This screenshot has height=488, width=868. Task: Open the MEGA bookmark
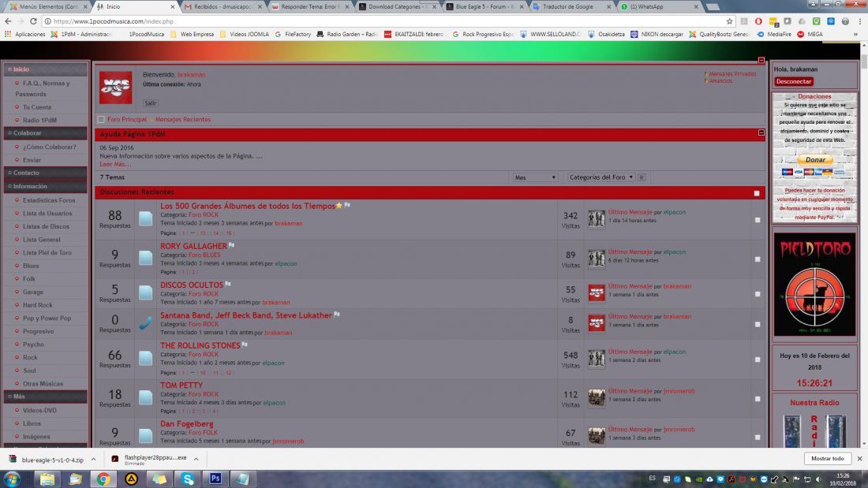click(810, 35)
